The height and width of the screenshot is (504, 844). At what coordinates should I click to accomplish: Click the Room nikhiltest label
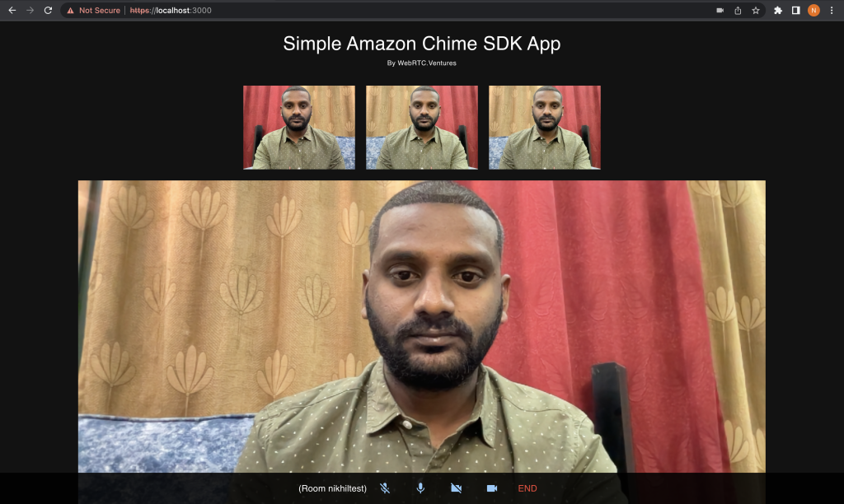(x=333, y=488)
